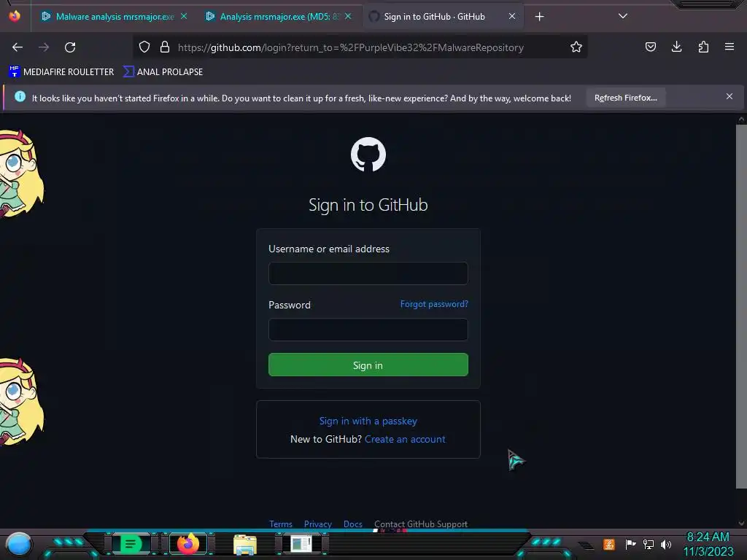Open the Docs footer link

(x=353, y=524)
